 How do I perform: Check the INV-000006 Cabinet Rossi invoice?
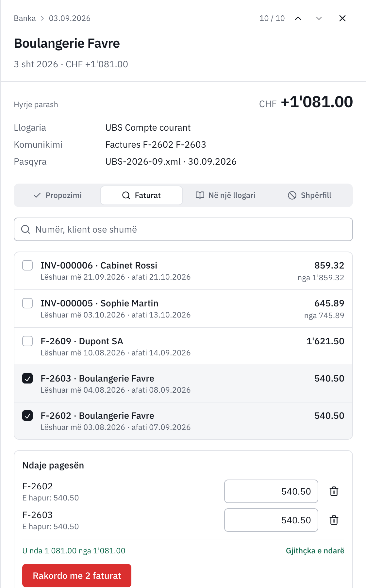pyautogui.click(x=27, y=265)
